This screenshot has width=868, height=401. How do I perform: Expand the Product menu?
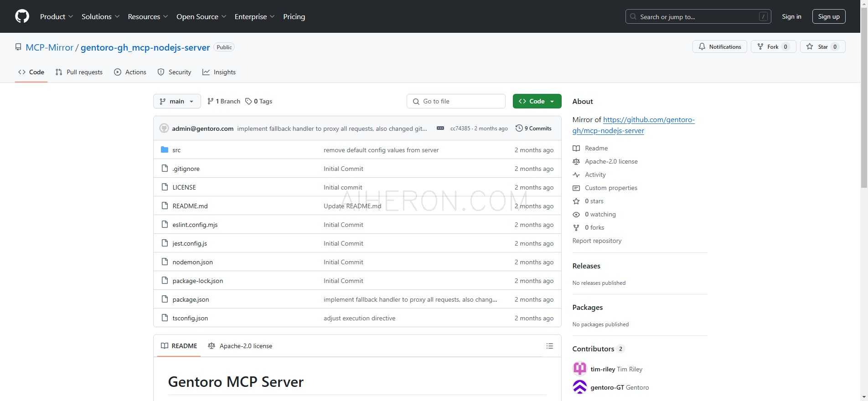[x=56, y=16]
